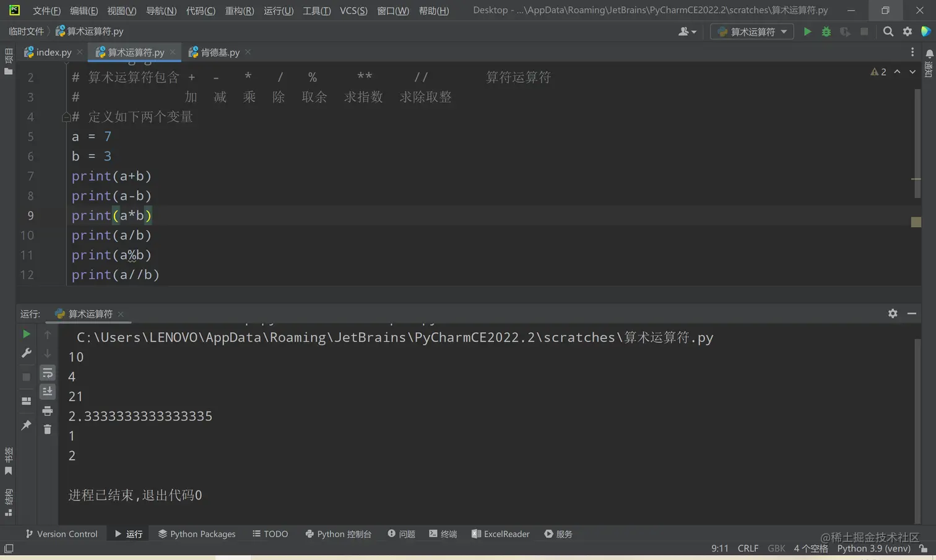Open the Project tool window stripe button
The width and height of the screenshot is (936, 560).
pyautogui.click(x=8, y=61)
